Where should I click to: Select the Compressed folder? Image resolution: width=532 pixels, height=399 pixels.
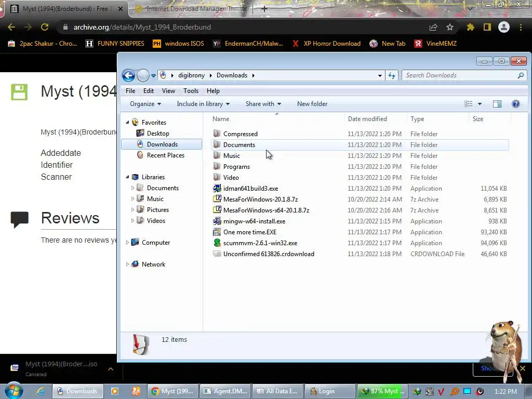[x=240, y=134]
